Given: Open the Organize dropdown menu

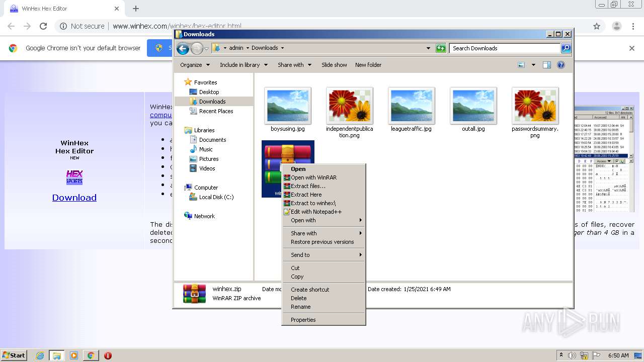Looking at the screenshot, I should [195, 65].
